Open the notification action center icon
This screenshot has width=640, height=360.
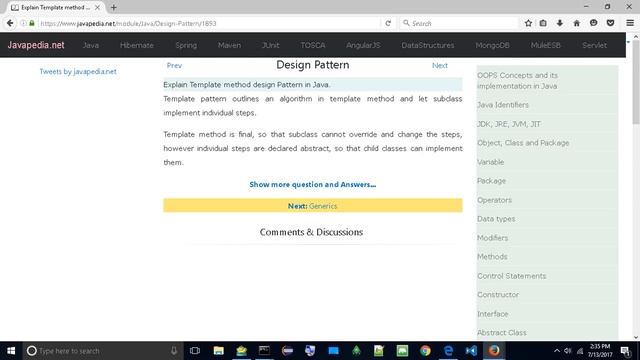click(x=625, y=351)
